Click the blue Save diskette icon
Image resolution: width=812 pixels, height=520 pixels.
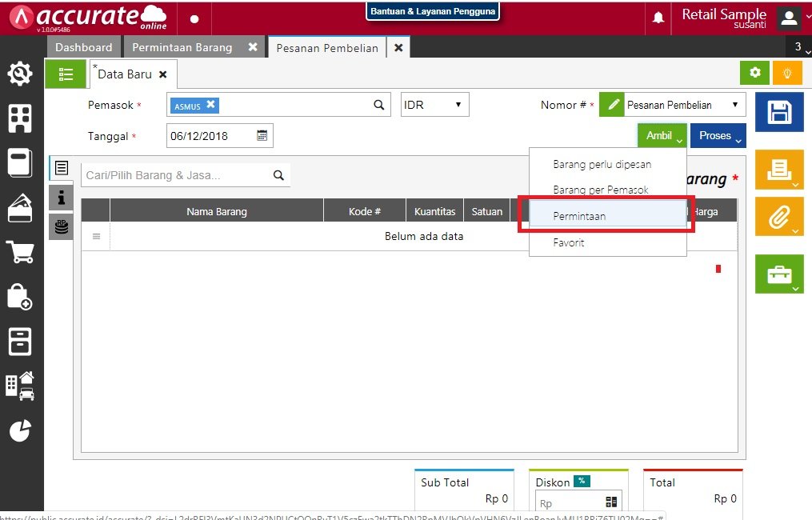pos(779,113)
